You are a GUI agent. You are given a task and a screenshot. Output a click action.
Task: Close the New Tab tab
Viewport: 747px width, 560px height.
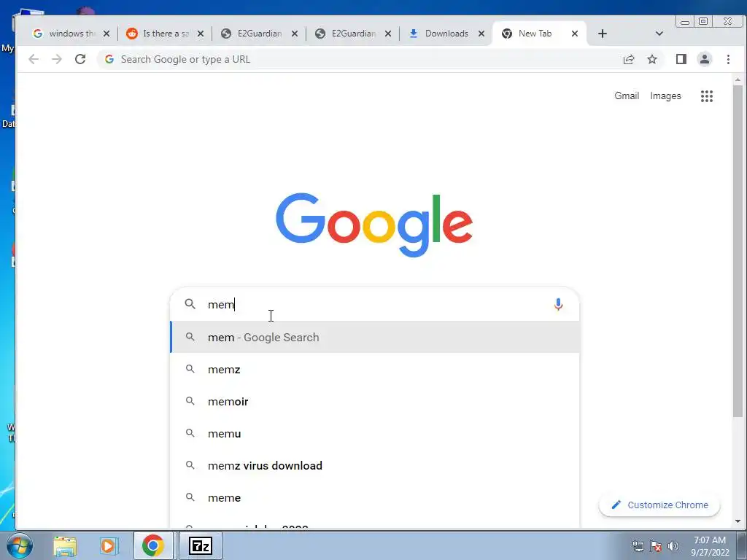[575, 34]
